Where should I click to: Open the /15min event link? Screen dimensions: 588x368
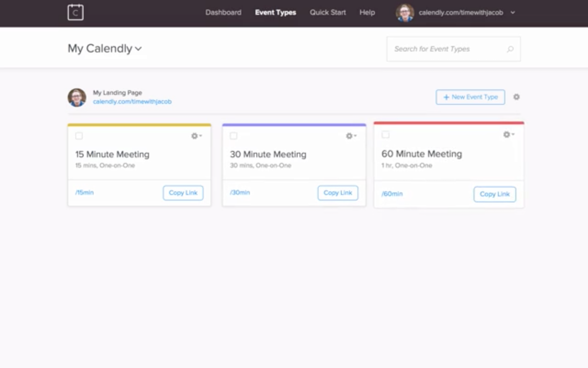pos(84,193)
